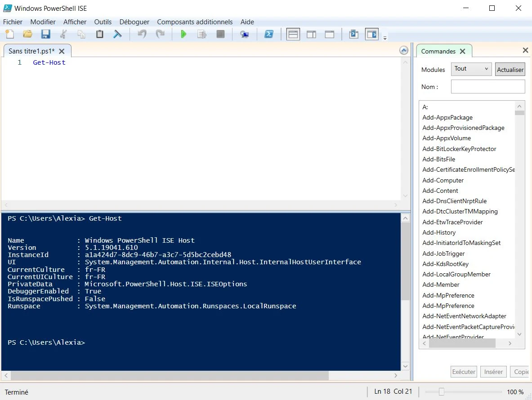532x400 pixels.
Task: Toggle the Commands add-on pane icon
Action: click(x=372, y=34)
